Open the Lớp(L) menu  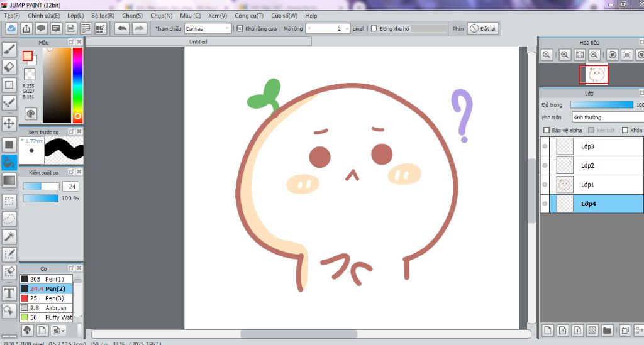75,16
